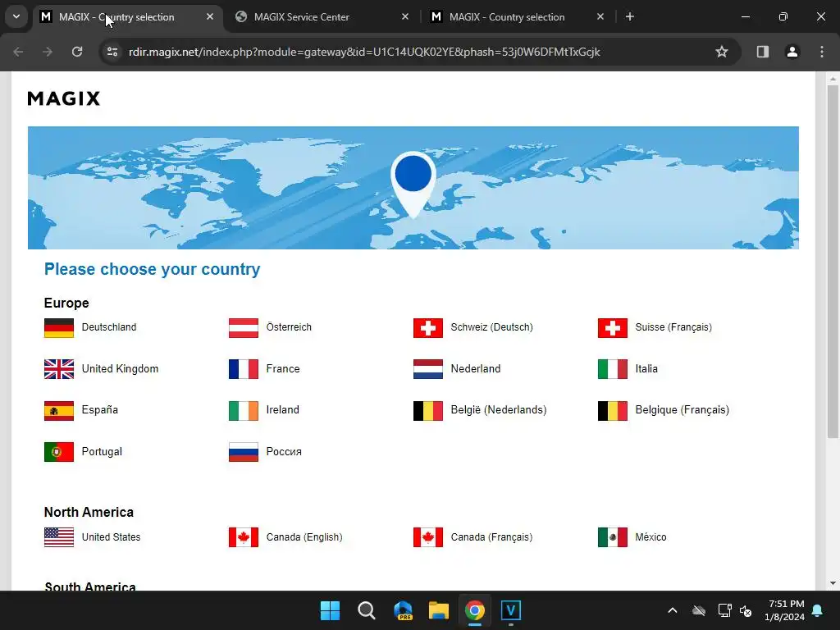840x630 pixels.
Task: Click the page vertical scrollbar thumb
Action: [x=833, y=262]
